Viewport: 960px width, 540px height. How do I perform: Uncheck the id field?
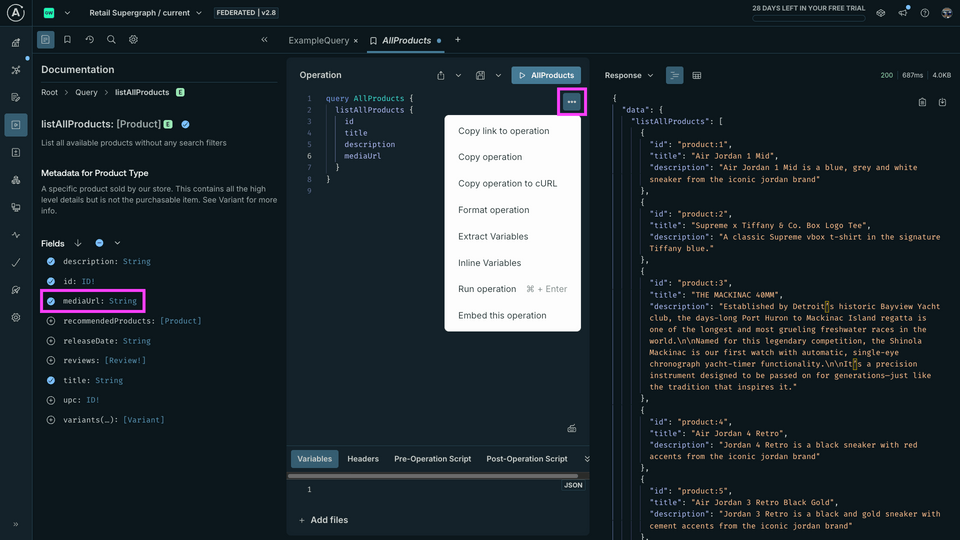(x=51, y=281)
